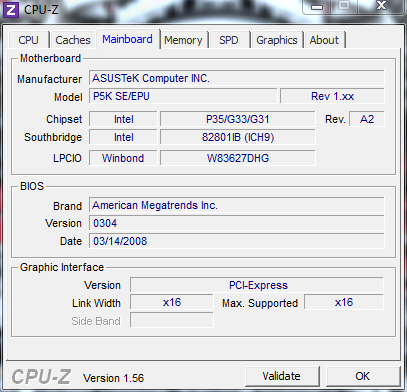Click the Validate button
The width and height of the screenshot is (407, 392).
pyautogui.click(x=282, y=376)
